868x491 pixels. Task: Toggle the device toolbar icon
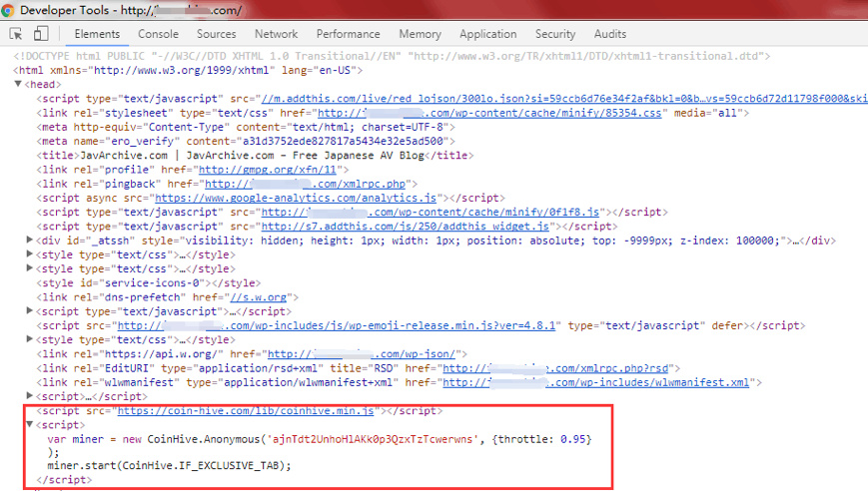[41, 34]
